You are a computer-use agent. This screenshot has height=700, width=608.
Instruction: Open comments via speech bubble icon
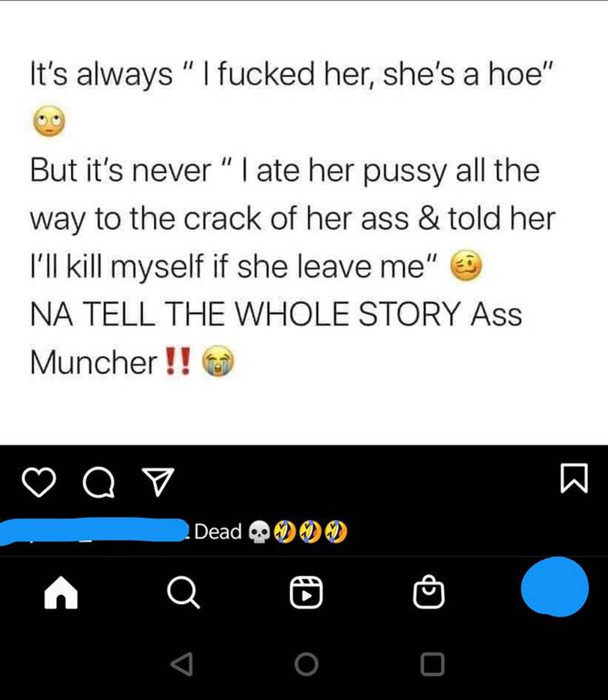coord(99,482)
